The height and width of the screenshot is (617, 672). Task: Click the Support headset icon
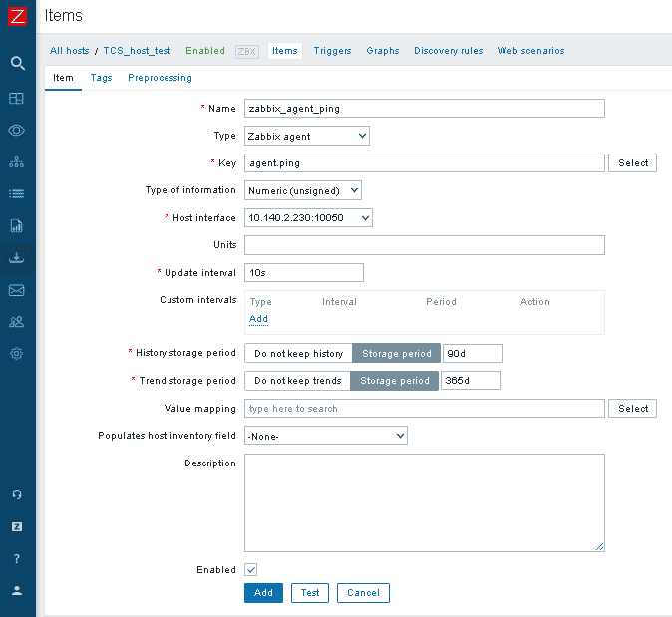(x=17, y=495)
